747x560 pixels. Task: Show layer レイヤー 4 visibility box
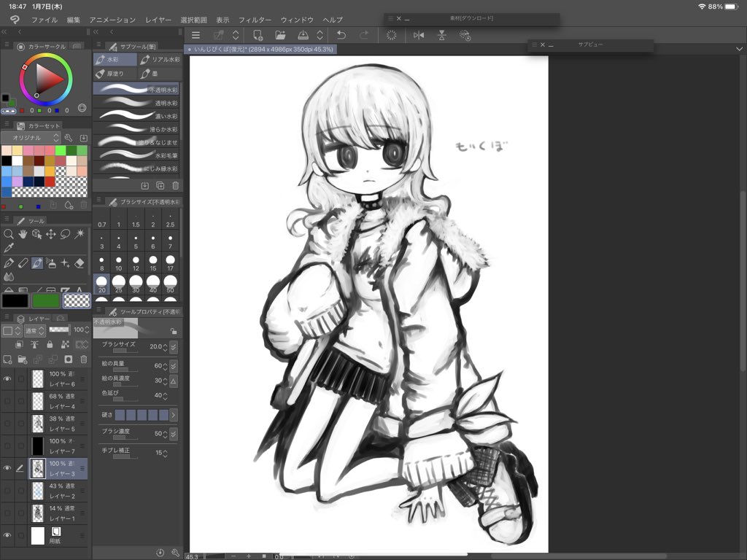click(7, 402)
